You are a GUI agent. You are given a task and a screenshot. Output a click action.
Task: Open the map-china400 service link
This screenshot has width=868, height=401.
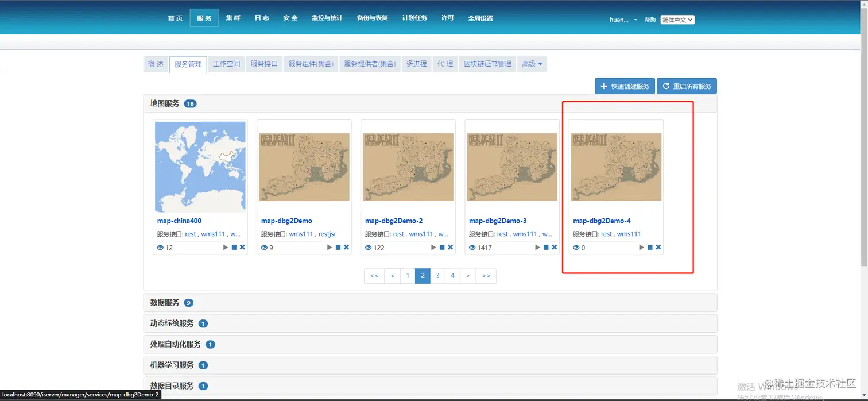(x=179, y=221)
